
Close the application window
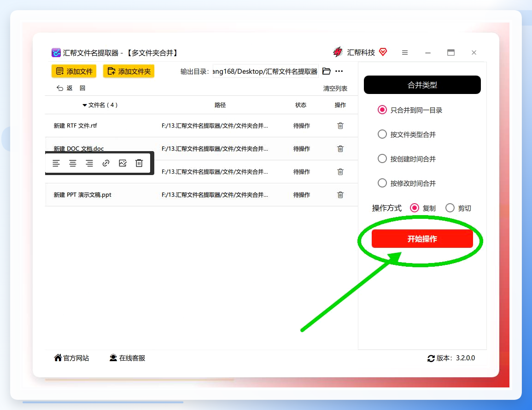(474, 53)
